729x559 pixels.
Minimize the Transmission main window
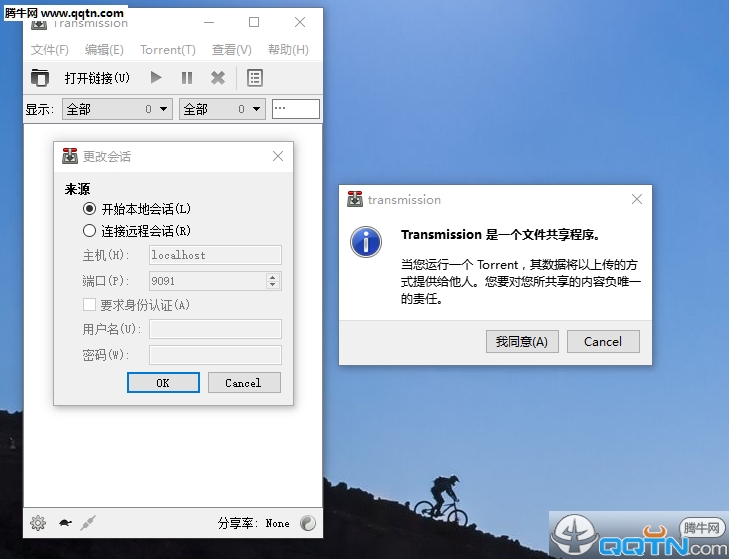click(x=209, y=22)
